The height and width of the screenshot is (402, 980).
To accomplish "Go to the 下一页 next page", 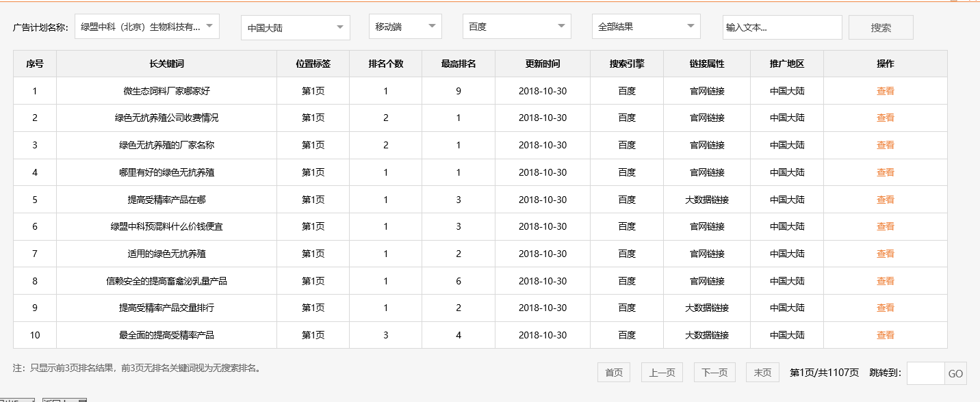I will (714, 373).
